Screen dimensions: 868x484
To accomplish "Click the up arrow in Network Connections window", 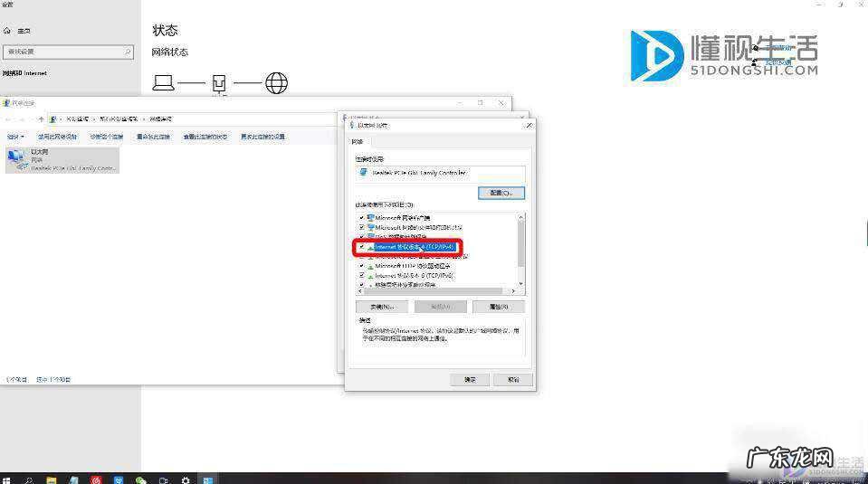I will click(41, 119).
